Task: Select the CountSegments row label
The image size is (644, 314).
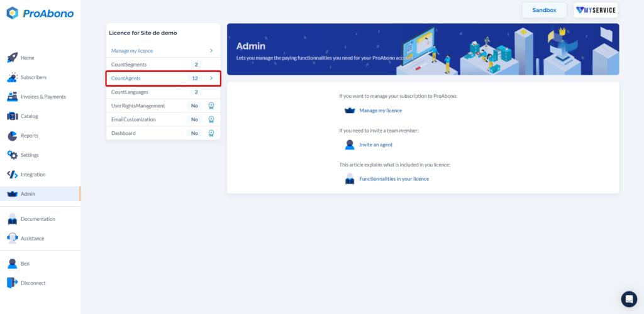Action: [x=129, y=65]
